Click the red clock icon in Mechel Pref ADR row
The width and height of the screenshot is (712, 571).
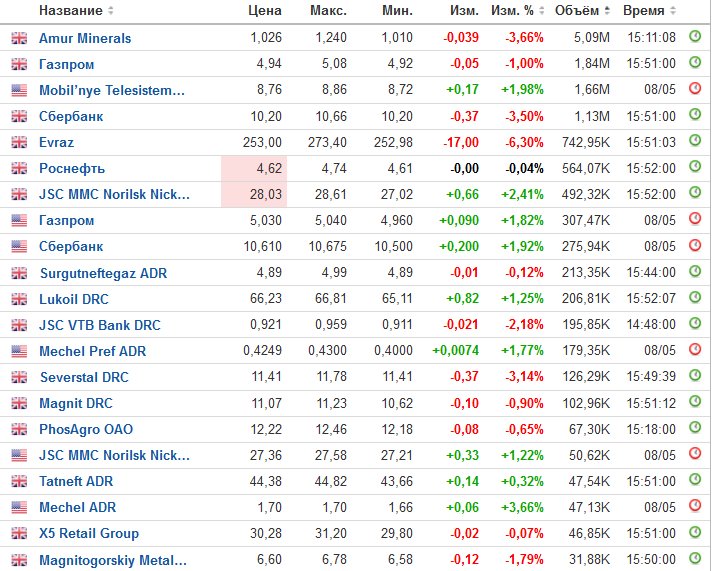tap(695, 349)
